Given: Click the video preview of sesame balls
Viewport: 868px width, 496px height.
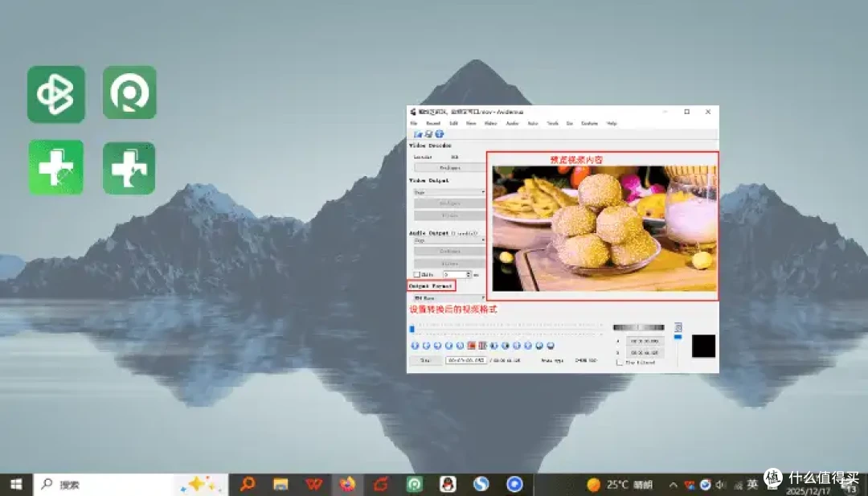Looking at the screenshot, I should (x=604, y=228).
